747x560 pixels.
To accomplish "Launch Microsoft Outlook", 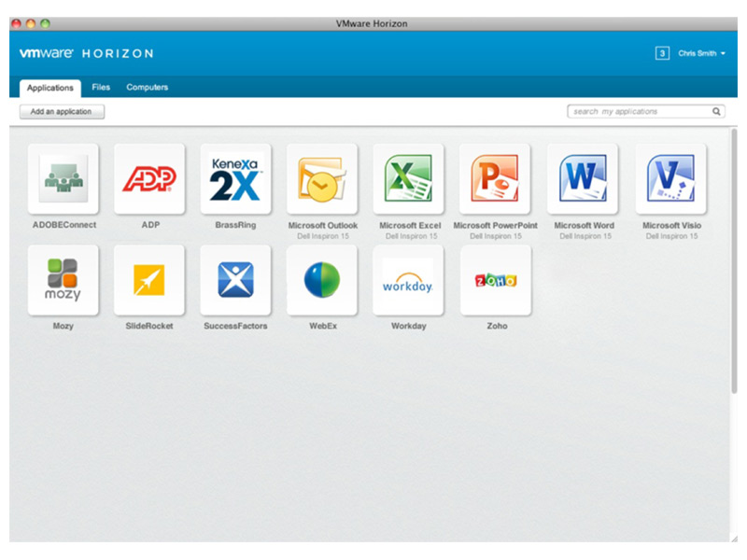I will click(322, 179).
